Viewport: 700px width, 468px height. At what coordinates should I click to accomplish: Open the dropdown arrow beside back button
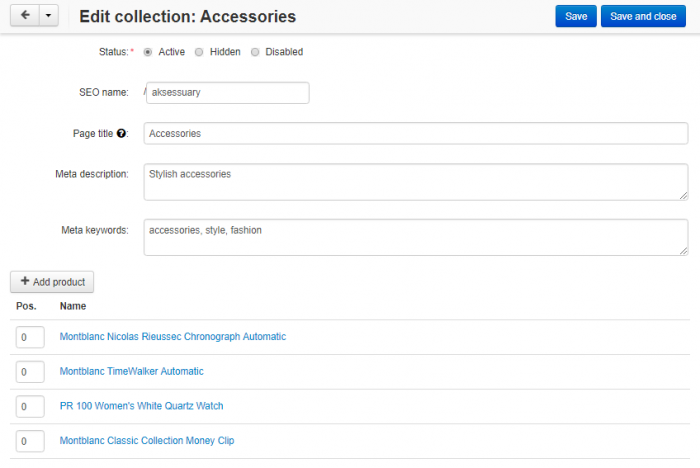pos(49,16)
